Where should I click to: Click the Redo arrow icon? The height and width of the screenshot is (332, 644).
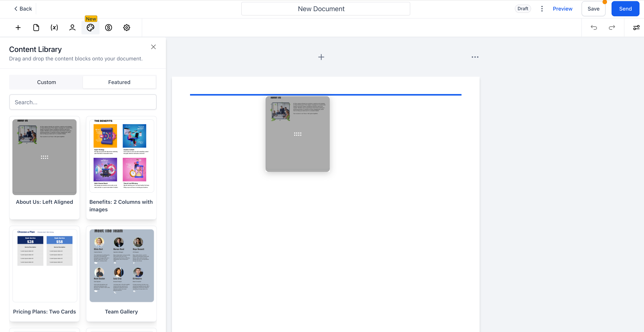pos(612,28)
